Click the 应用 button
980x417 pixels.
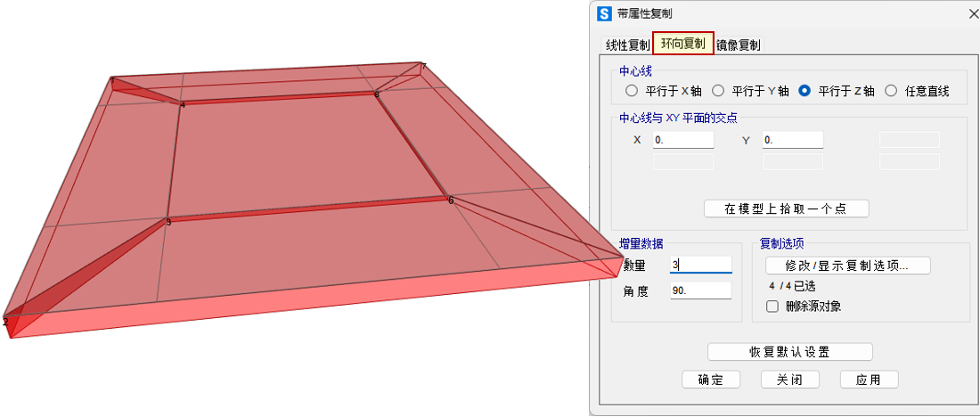tap(869, 380)
